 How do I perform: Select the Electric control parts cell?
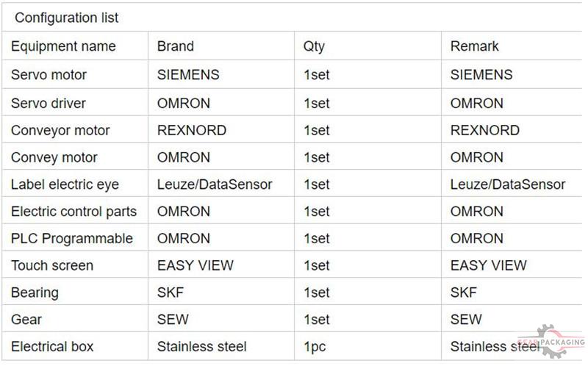pyautogui.click(x=74, y=212)
